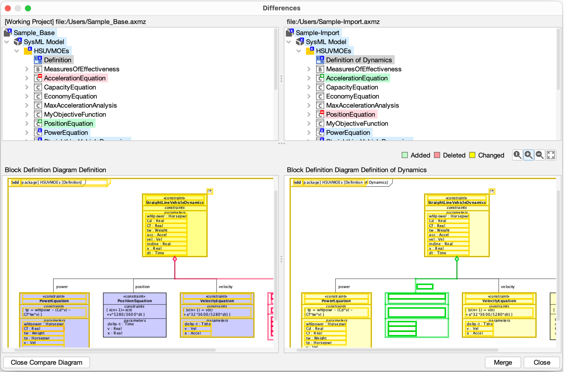Image resolution: width=588 pixels, height=372 pixels.
Task: Click the Merge button
Action: [503, 362]
